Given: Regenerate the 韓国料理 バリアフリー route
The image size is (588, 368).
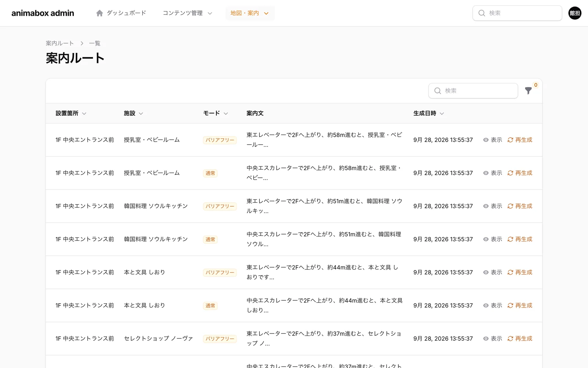Looking at the screenshot, I should coord(520,206).
